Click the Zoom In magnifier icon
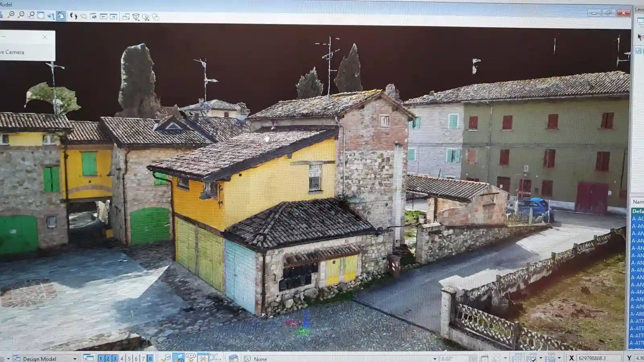This screenshot has width=644, height=362. pyautogui.click(x=11, y=15)
